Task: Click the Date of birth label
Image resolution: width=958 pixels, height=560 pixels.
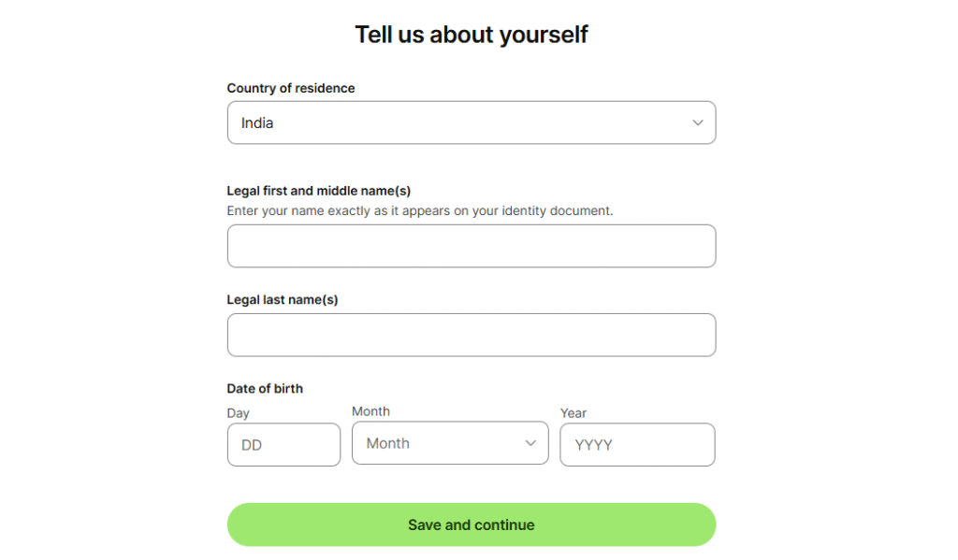Action: (x=265, y=388)
